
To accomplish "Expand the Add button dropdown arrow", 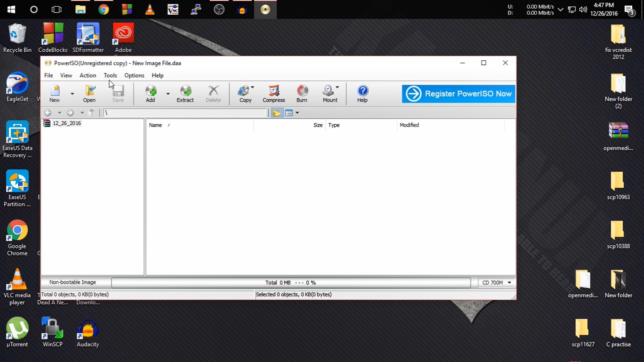I will pyautogui.click(x=168, y=94).
